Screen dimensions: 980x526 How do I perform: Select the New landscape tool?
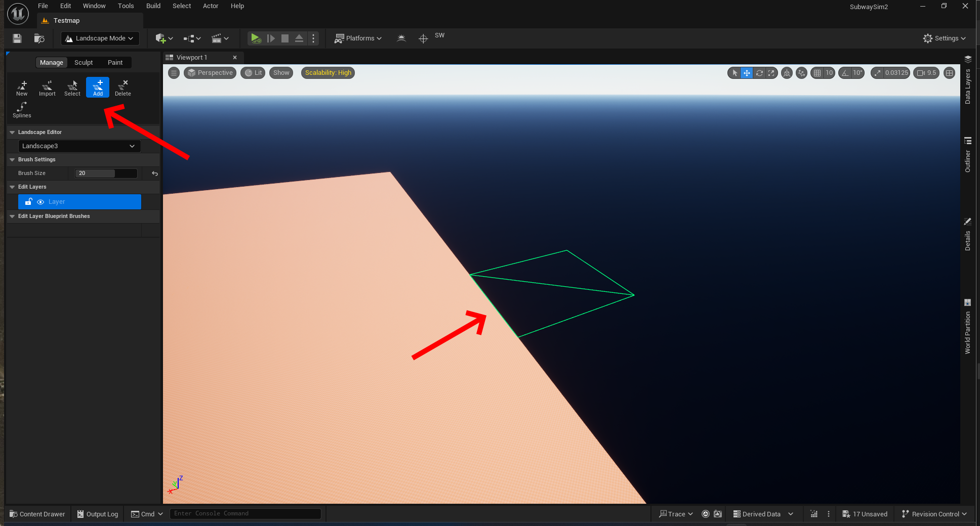[x=22, y=87]
